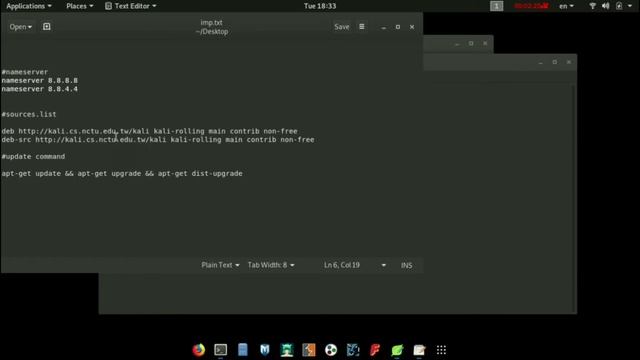Open the Maltego dock icon
The height and width of the screenshot is (360, 640).
pos(331,350)
